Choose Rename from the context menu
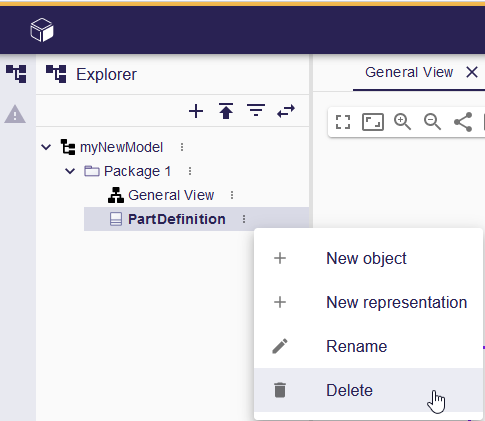This screenshot has height=421, width=485. (x=368, y=346)
